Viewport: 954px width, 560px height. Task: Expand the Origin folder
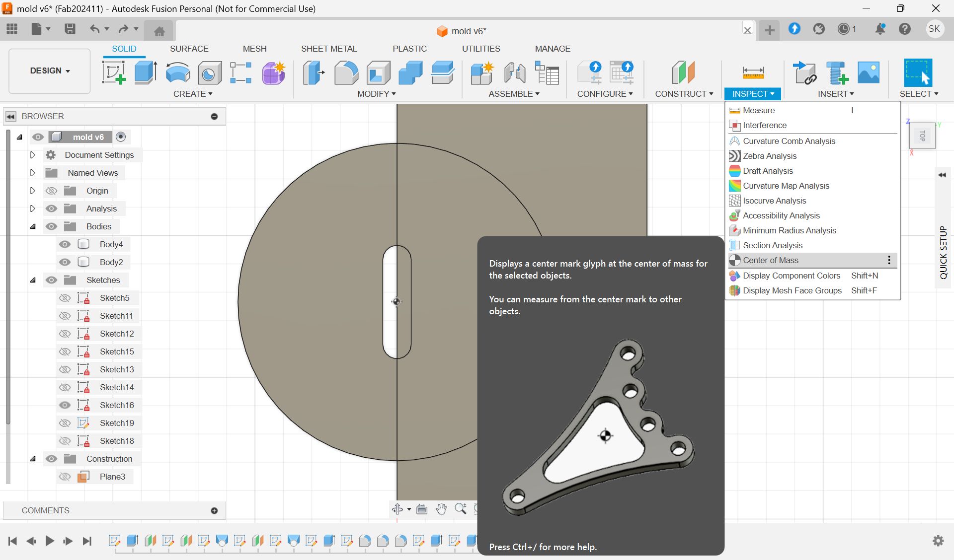coord(33,191)
